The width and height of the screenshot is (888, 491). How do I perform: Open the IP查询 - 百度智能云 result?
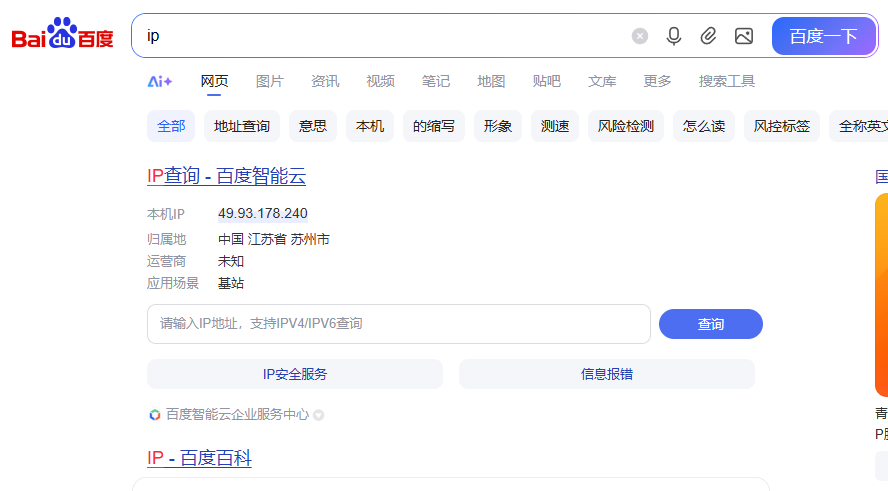click(x=226, y=176)
